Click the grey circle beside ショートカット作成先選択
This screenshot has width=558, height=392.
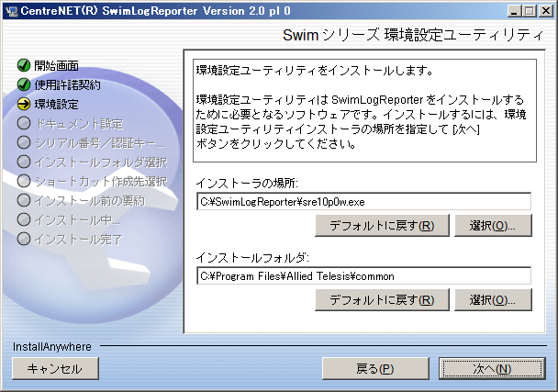pyautogui.click(x=24, y=181)
